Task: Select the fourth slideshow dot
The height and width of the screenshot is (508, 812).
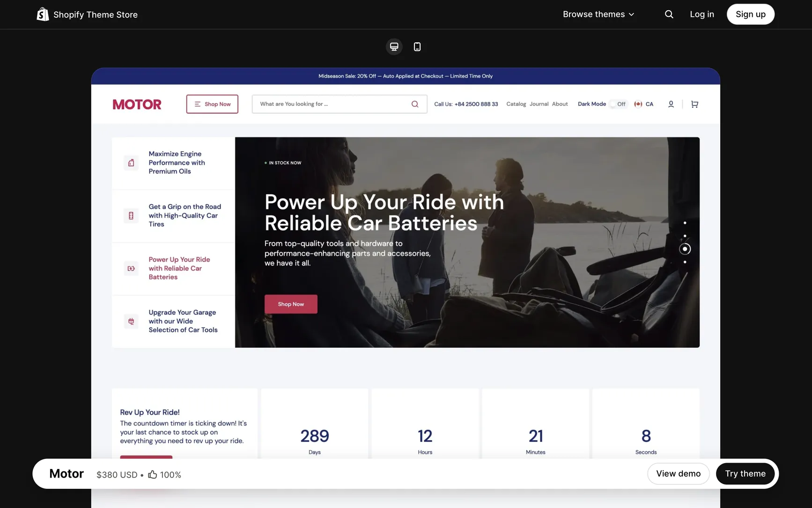Action: coord(685,262)
